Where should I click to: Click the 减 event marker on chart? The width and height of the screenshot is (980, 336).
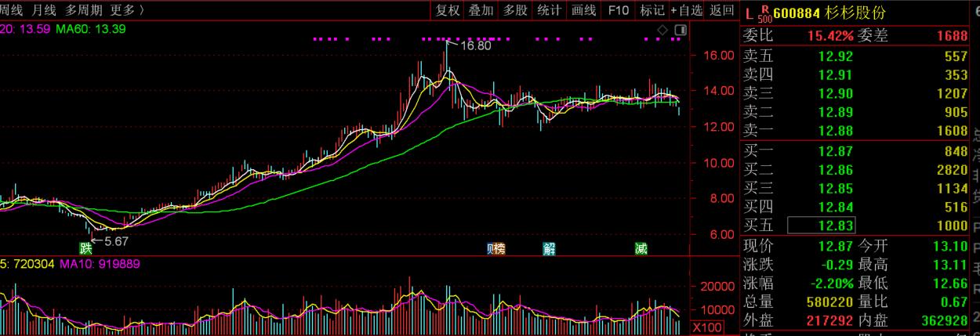[x=641, y=249]
